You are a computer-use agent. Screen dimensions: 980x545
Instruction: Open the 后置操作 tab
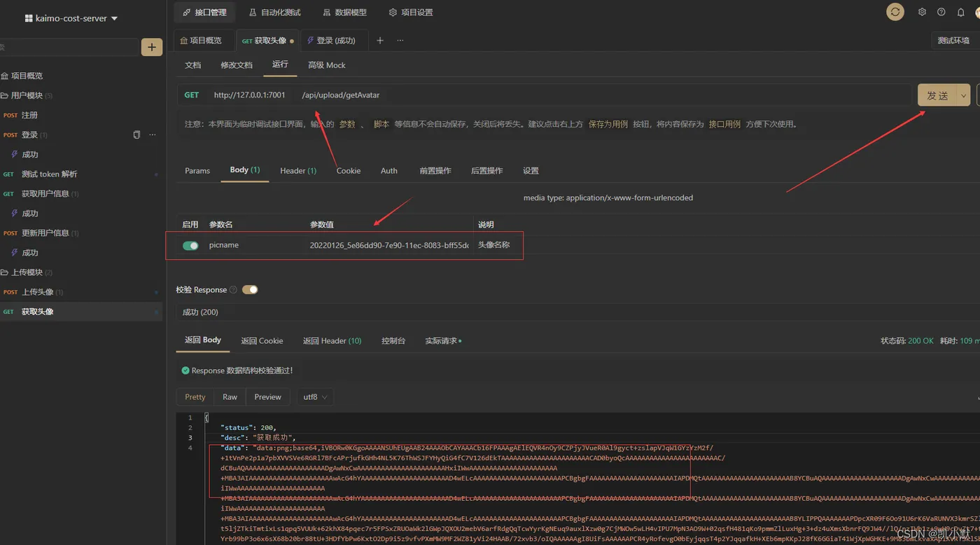click(486, 171)
